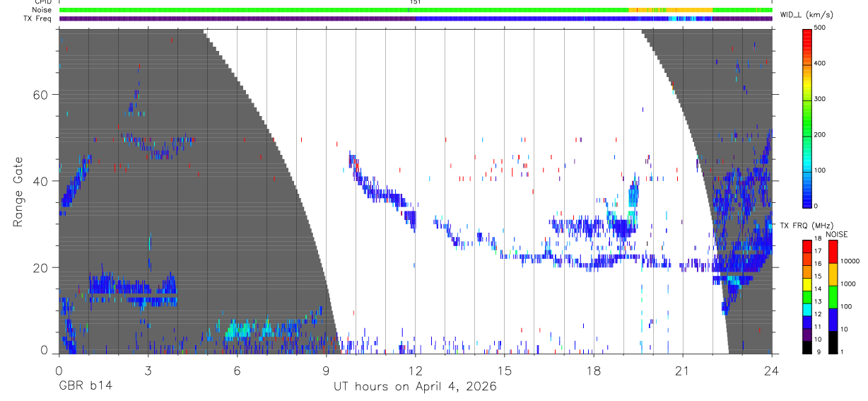The height and width of the screenshot is (401, 868).
Task: Click the orange section of the Noise strip
Action: coord(670,10)
